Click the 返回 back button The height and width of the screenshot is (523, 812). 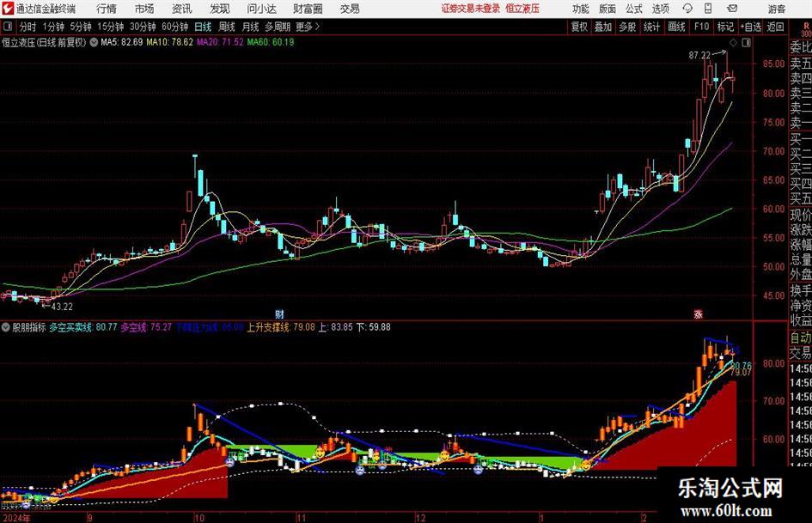pyautogui.click(x=775, y=27)
